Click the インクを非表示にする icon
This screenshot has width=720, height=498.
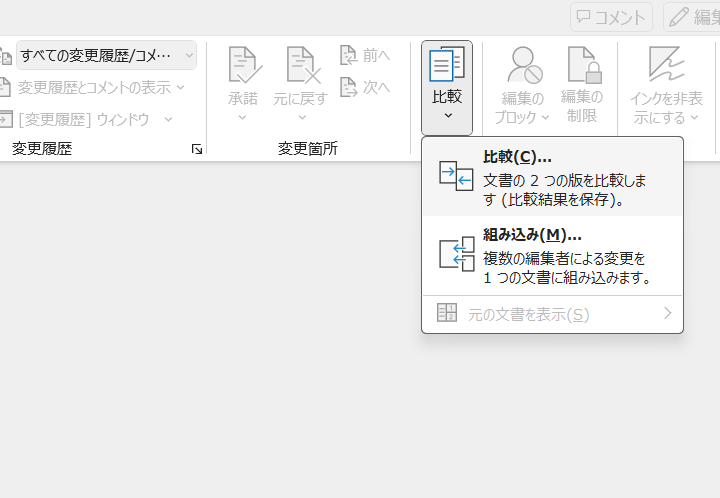click(x=666, y=65)
